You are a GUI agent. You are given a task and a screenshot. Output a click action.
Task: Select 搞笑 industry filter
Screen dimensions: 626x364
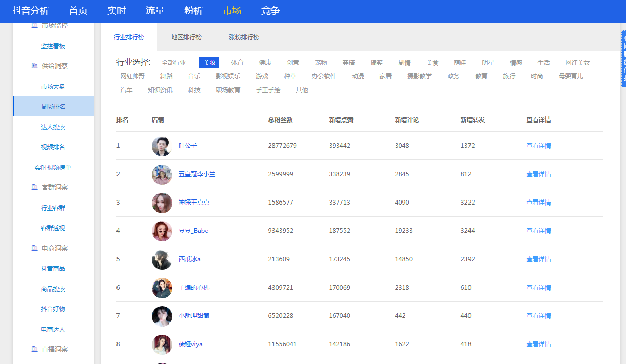376,63
